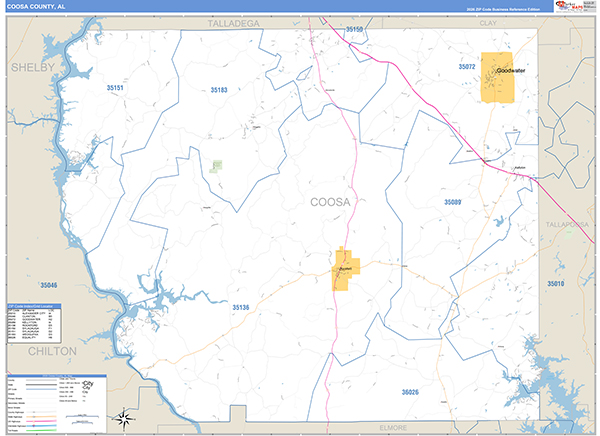Select the ZIP code label 35072
This screenshot has height=436, width=600.
coord(467,67)
